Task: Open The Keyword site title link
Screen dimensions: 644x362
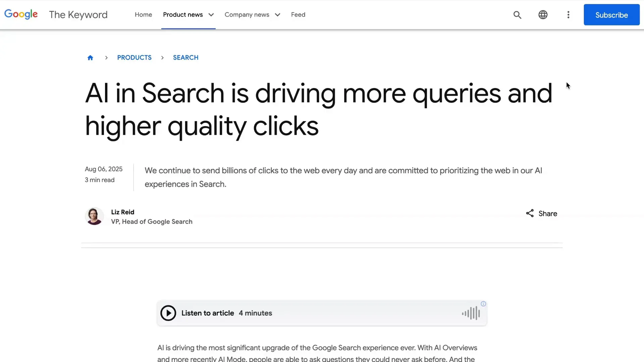Action: pos(78,15)
